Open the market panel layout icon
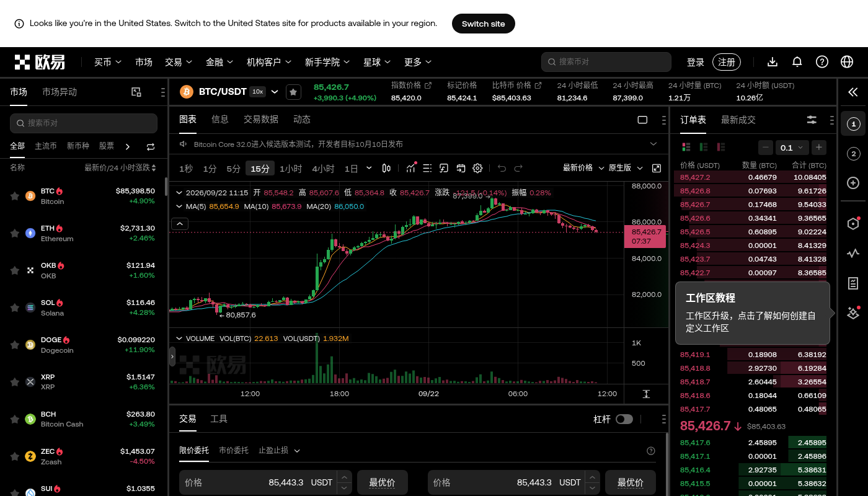Image resolution: width=868 pixels, height=496 pixels. click(x=136, y=92)
